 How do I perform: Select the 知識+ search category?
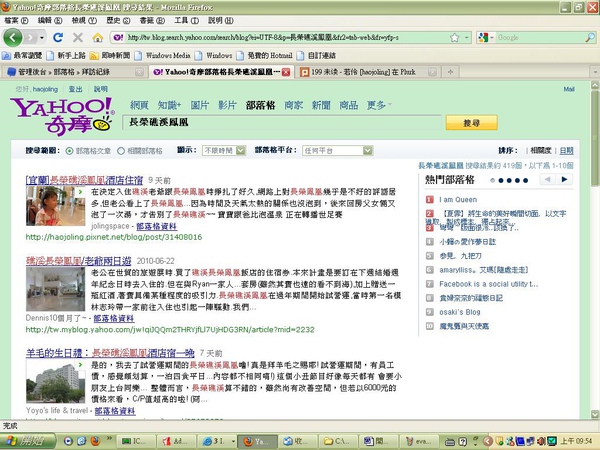(169, 105)
